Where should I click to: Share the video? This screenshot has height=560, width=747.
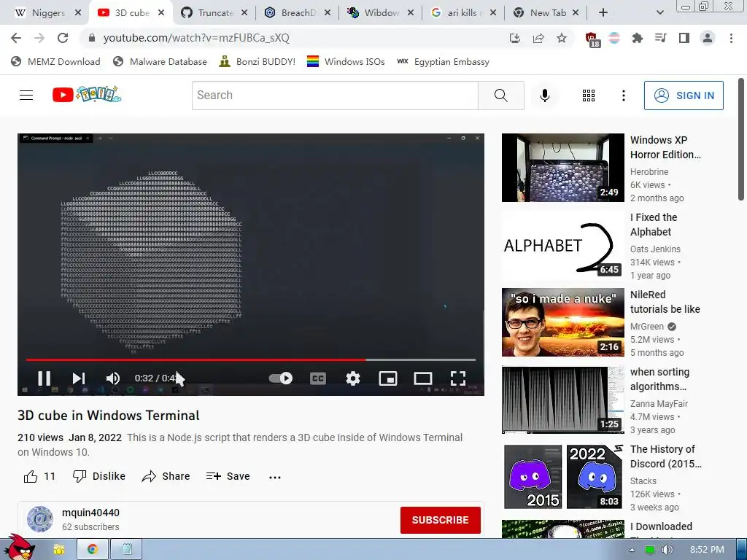(x=166, y=476)
